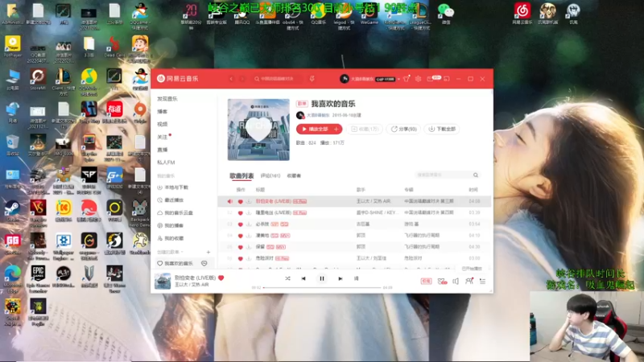
Task: Click the playback progress bar
Action: tap(322, 288)
